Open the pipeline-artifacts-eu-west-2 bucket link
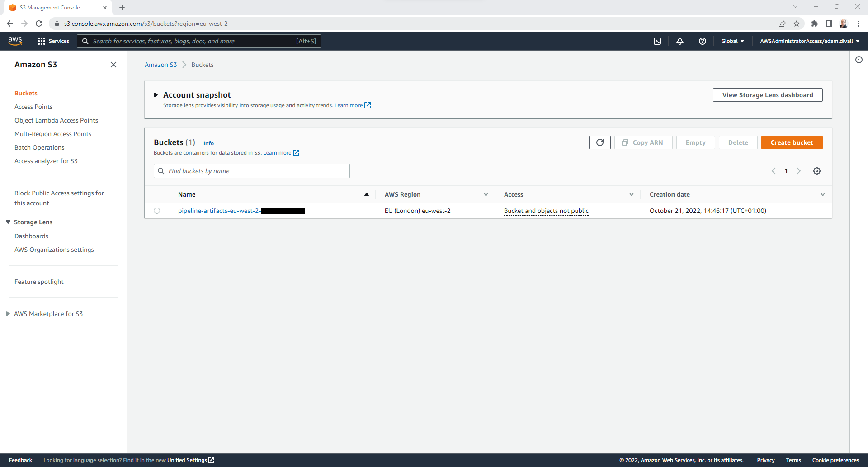This screenshot has width=868, height=467. [x=241, y=211]
